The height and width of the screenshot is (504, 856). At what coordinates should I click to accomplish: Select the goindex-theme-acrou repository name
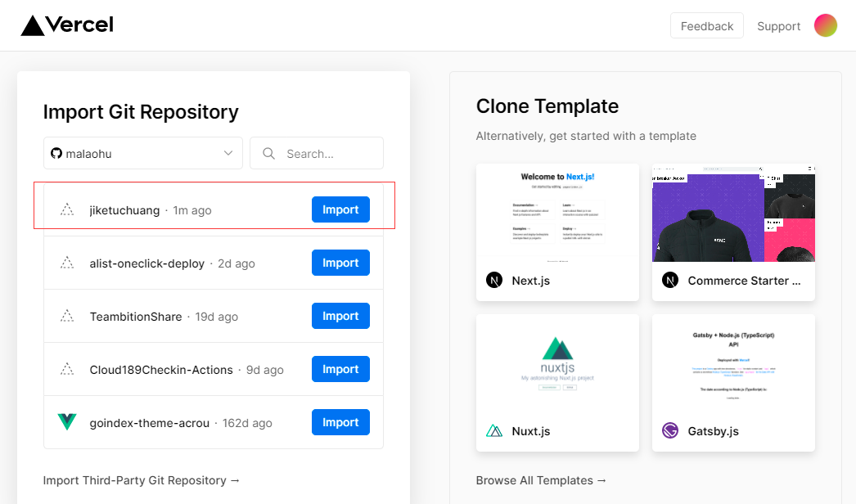pos(150,423)
